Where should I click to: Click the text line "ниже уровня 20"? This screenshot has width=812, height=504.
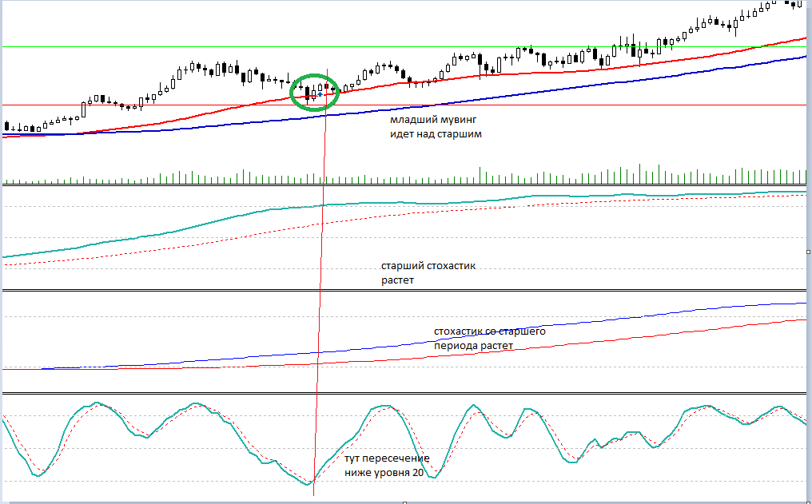384,473
